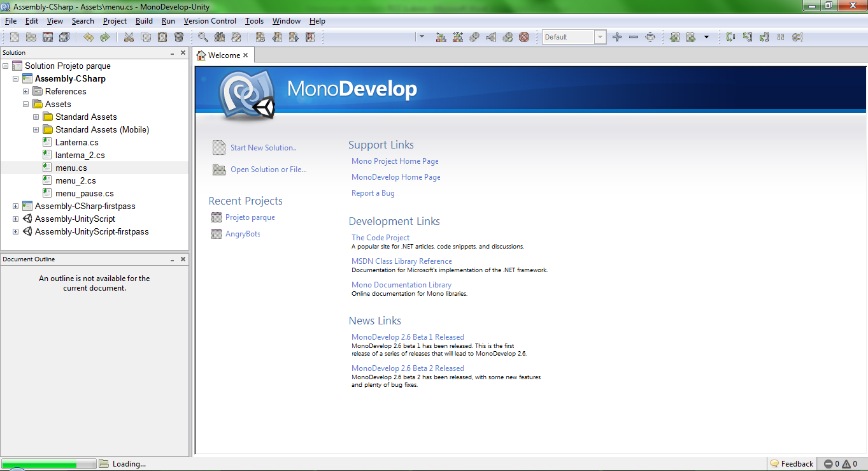The width and height of the screenshot is (868, 471).
Task: Open the Search menu
Action: coord(83,21)
